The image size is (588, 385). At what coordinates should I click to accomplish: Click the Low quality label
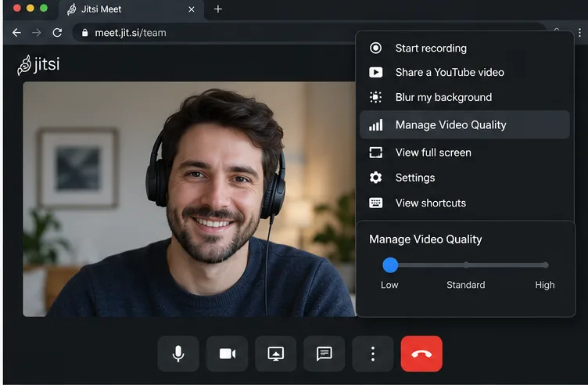click(389, 285)
